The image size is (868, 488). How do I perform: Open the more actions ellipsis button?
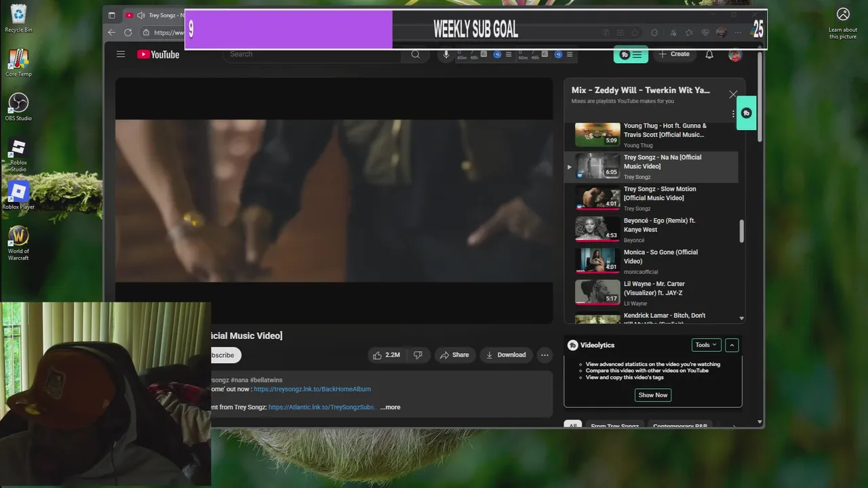545,354
